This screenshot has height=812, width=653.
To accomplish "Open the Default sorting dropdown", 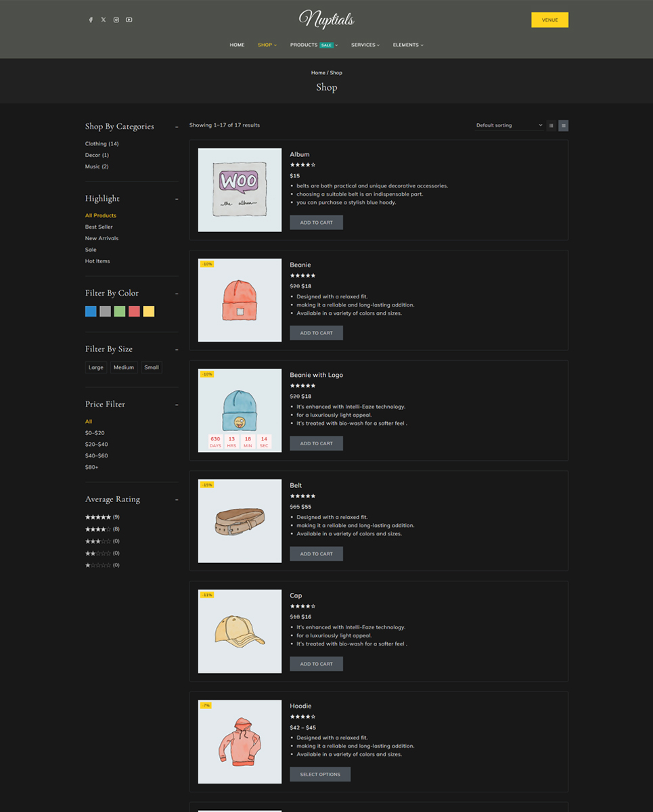I will [x=509, y=125].
